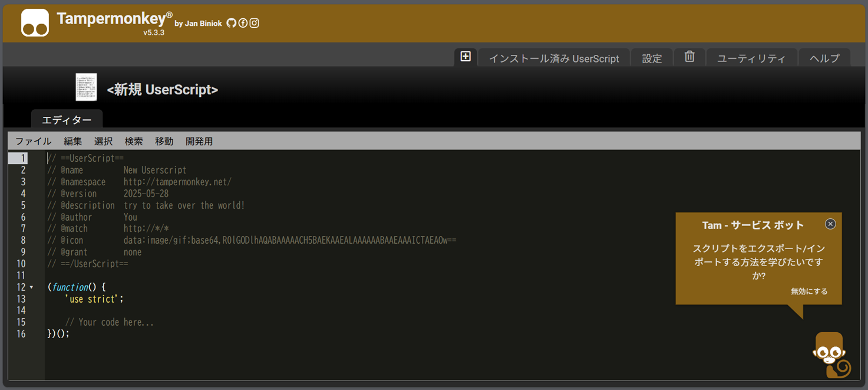Dismiss the Tam service bot popup

(x=830, y=224)
